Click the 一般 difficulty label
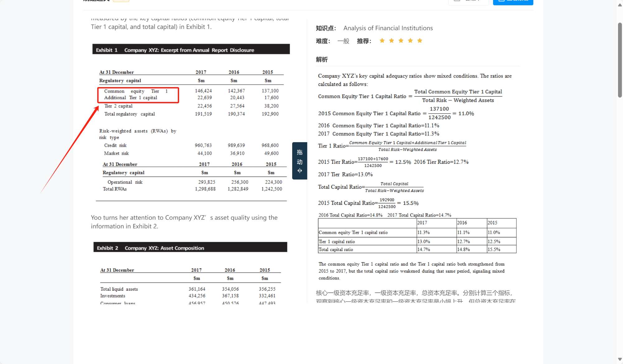The image size is (623, 364). tap(343, 41)
